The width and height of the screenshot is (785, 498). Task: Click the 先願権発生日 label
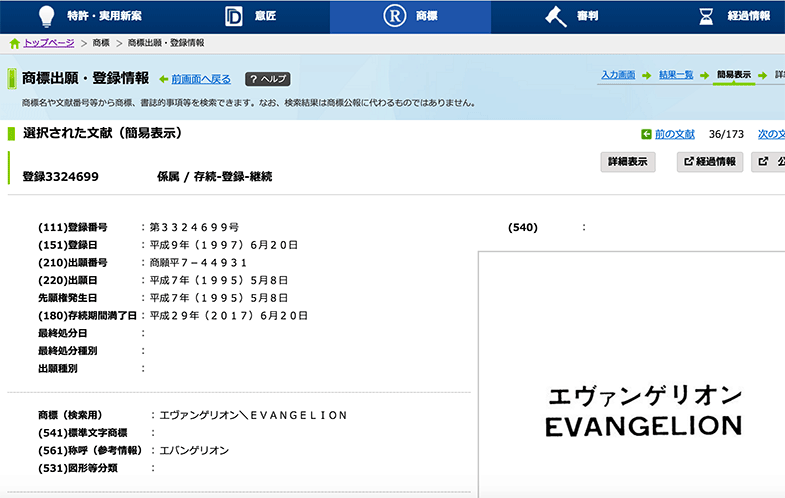pos(68,298)
